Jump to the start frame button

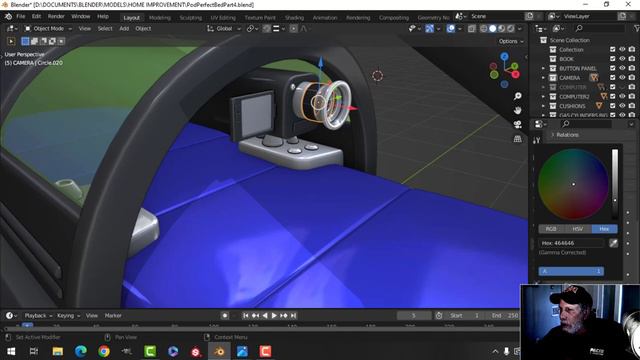click(x=245, y=316)
